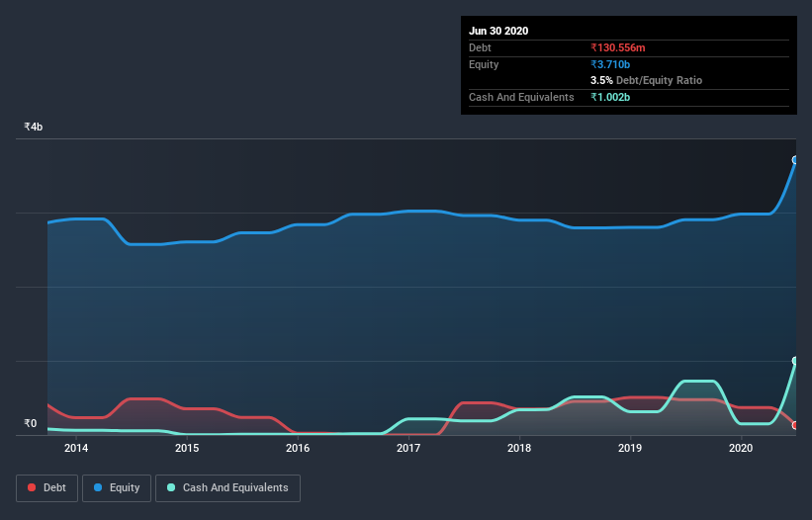Screen dimensions: 812x520
Task: Click the 2018 axis label
Action: coord(519,448)
